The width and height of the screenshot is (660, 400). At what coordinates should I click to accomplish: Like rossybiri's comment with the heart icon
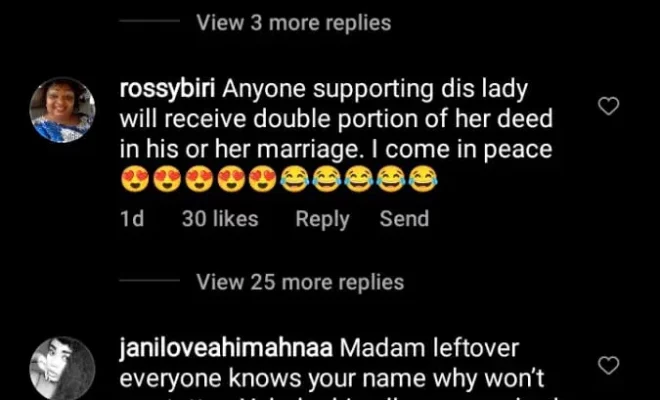click(x=609, y=106)
